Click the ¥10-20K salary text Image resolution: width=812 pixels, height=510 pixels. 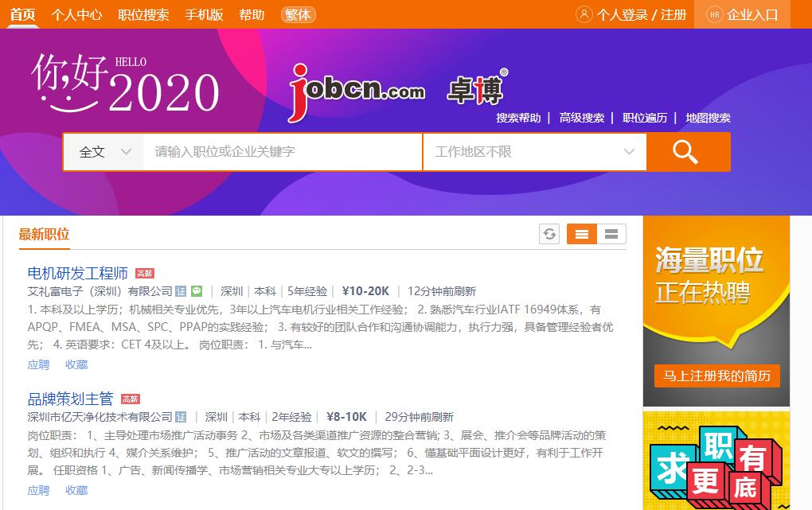click(x=365, y=291)
